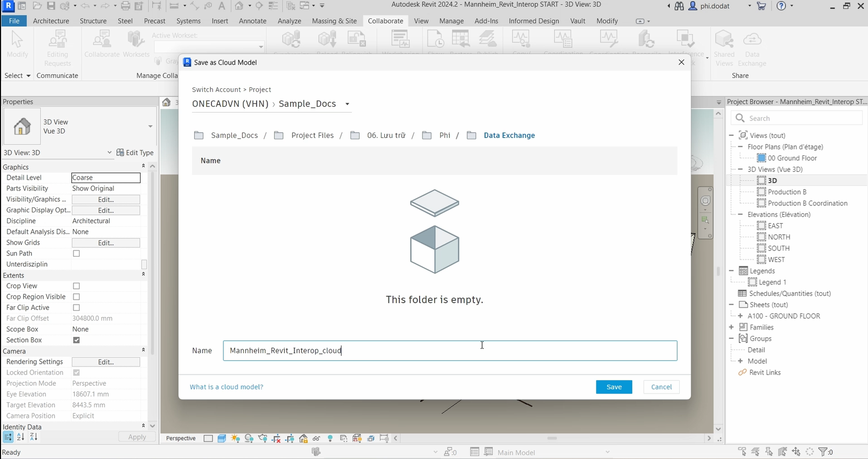Open the '3D View: 3D' instance dropdown
868x459 pixels.
pos(109,152)
